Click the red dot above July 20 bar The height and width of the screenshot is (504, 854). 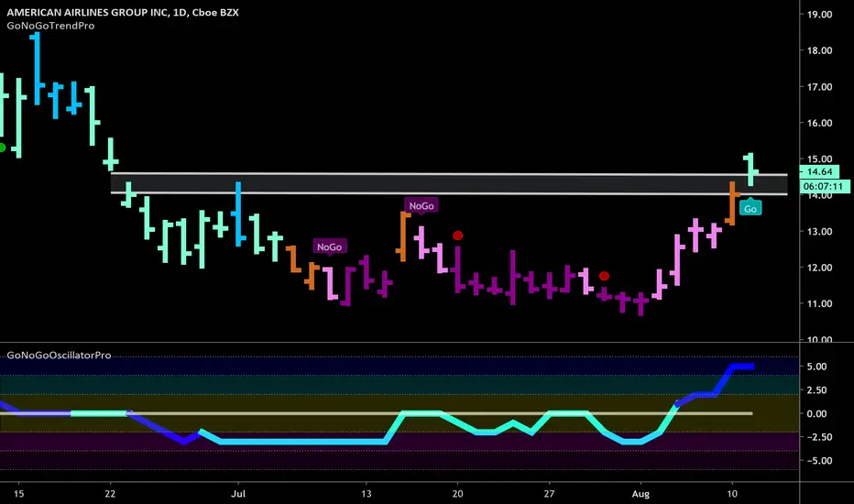click(457, 236)
